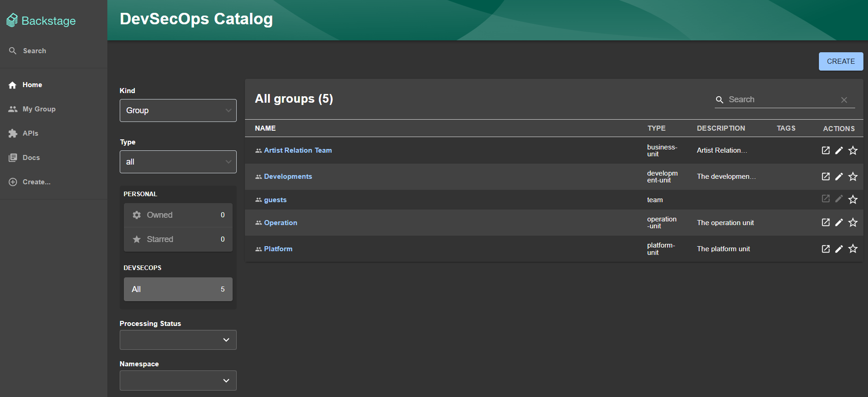The image size is (868, 397).
Task: Open Docs from the sidebar
Action: [31, 158]
